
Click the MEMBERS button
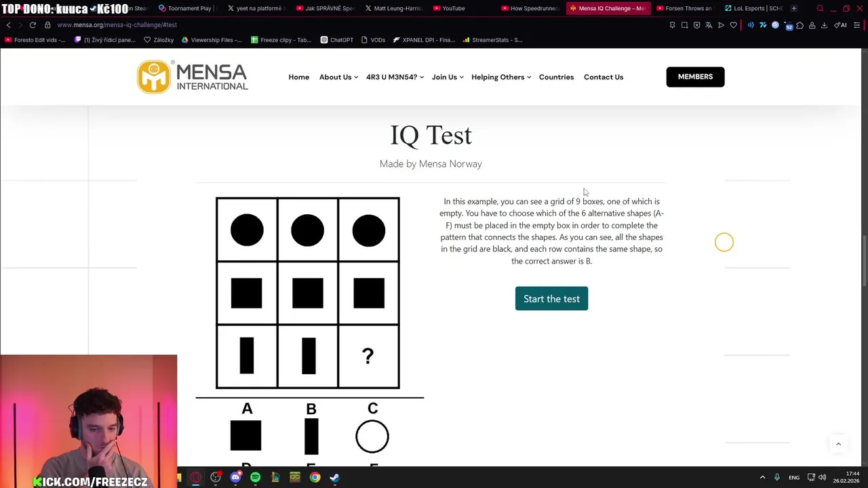click(x=695, y=77)
